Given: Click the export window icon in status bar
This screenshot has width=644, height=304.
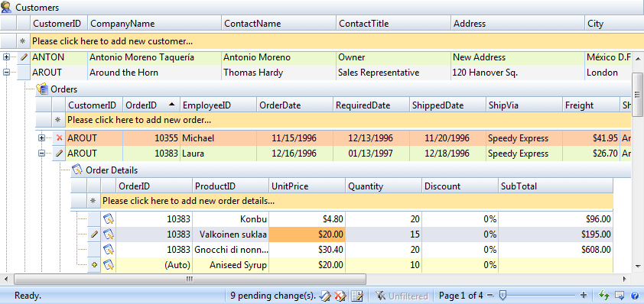Looking at the screenshot, I should coord(620,295).
